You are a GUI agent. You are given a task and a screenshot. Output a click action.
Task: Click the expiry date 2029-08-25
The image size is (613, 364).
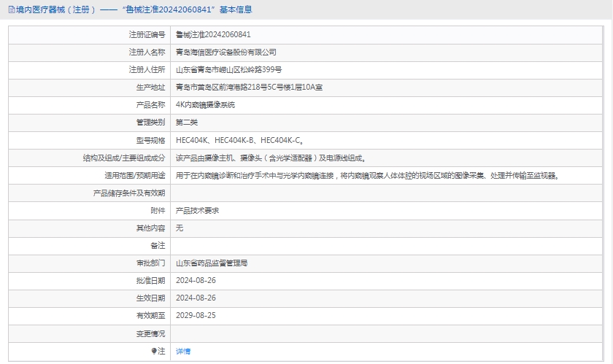(196, 315)
